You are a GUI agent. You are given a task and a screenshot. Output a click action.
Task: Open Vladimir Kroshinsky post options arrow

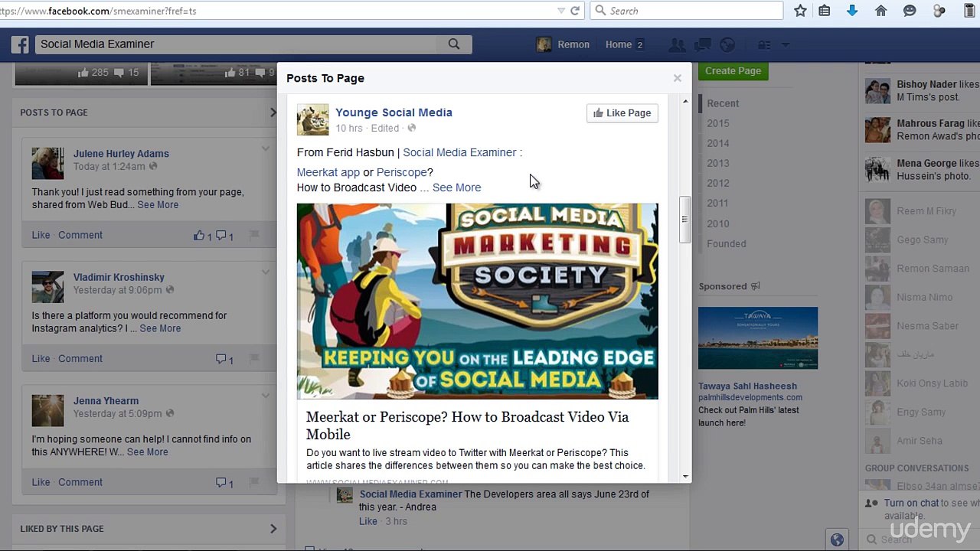pos(266,272)
